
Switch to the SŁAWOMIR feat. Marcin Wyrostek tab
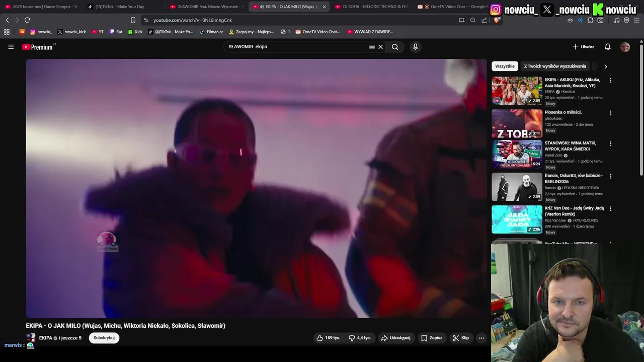pyautogui.click(x=206, y=7)
